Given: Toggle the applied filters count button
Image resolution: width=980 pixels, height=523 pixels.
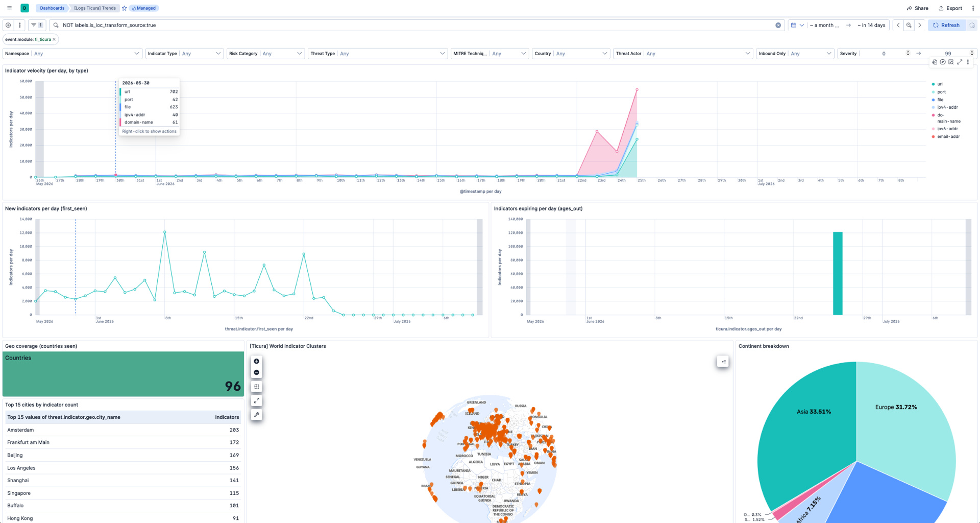Looking at the screenshot, I should click(37, 25).
